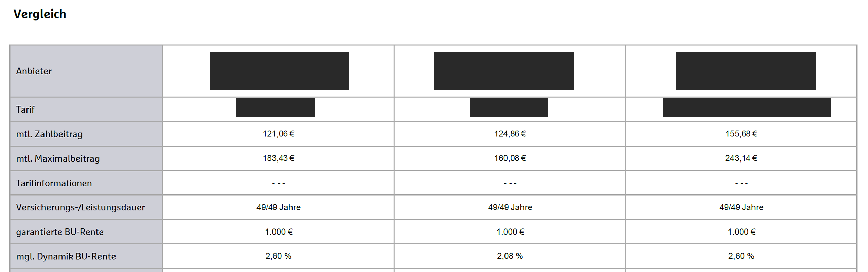Click the first provider's redacted logo

tap(279, 71)
